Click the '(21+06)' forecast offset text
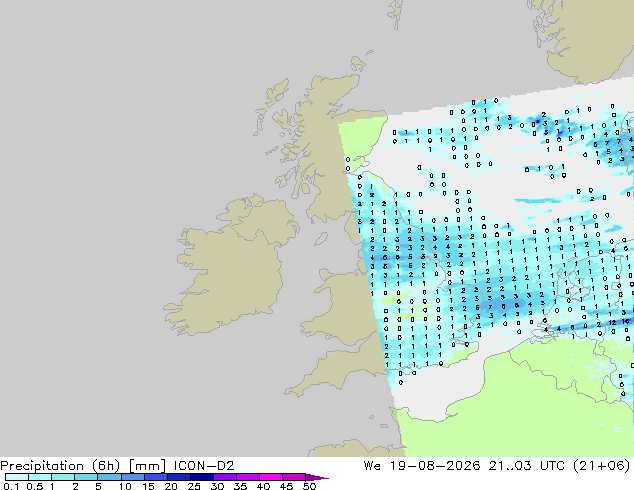Screen dimensions: 634x490 (601, 466)
